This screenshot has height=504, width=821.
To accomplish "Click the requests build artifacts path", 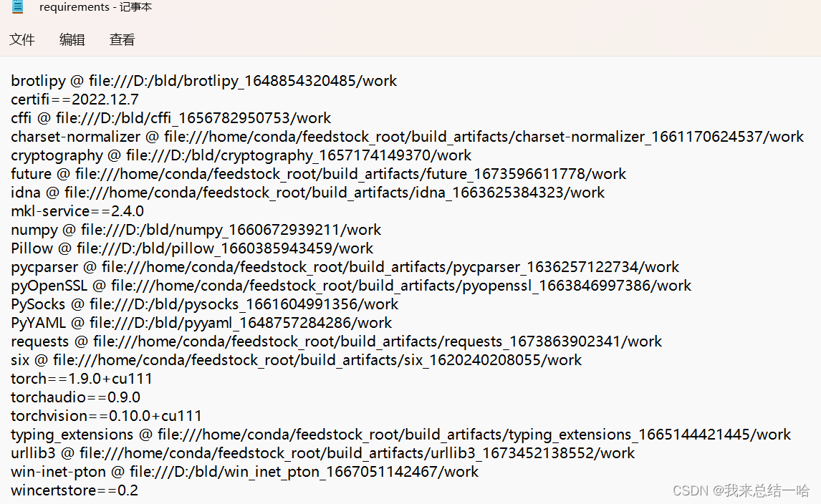I will click(335, 341).
